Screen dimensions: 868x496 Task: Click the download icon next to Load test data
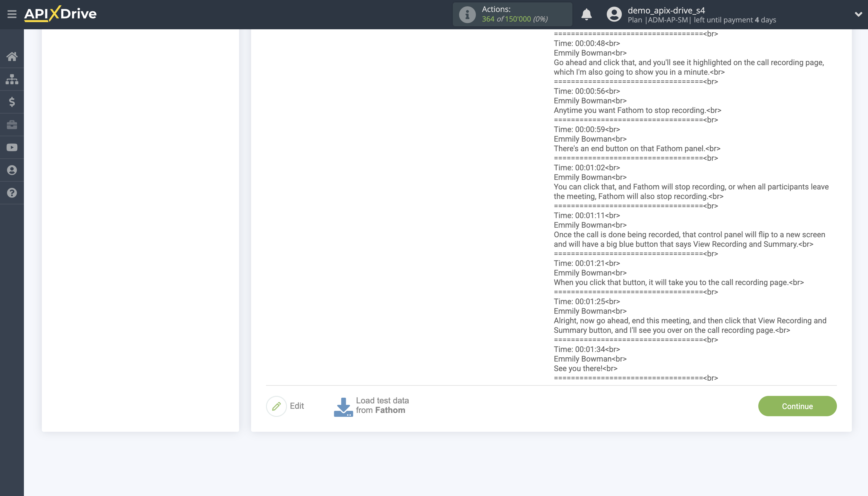(343, 406)
